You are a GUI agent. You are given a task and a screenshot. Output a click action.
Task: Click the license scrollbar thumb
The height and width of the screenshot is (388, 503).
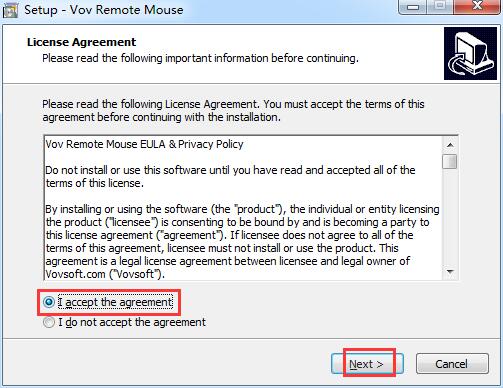pyautogui.click(x=450, y=162)
